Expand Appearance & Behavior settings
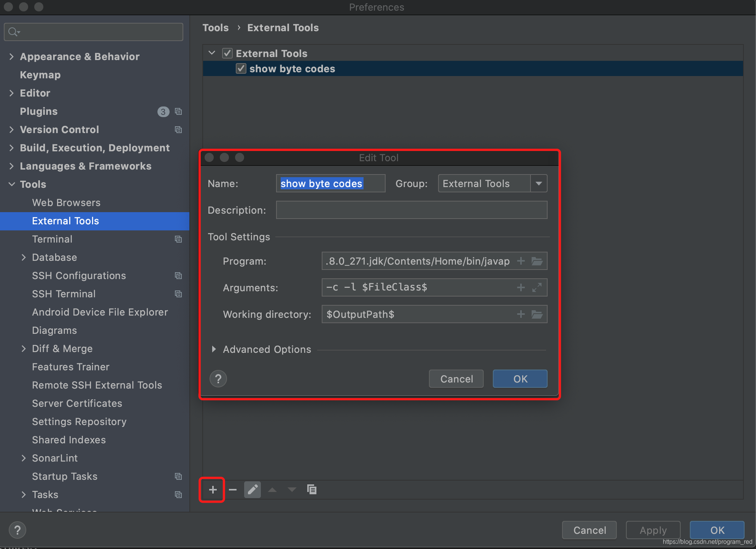Screen dimensions: 756x549 click(11, 57)
